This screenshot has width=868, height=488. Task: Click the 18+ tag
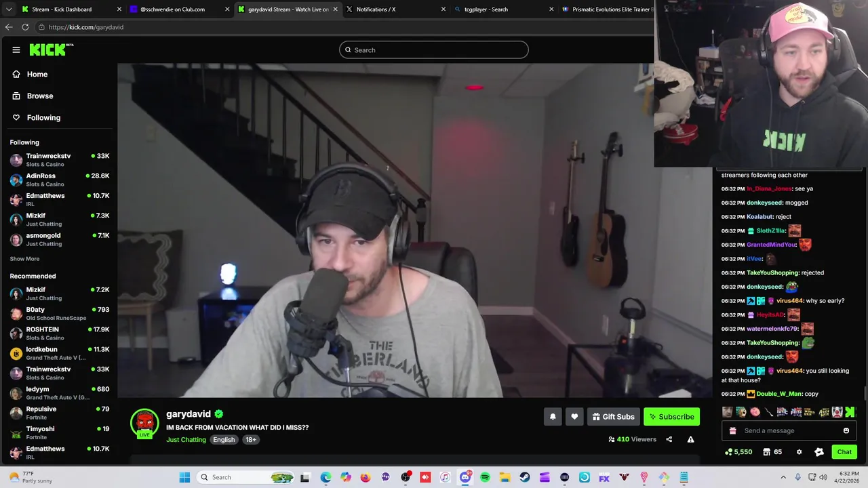[x=251, y=440]
